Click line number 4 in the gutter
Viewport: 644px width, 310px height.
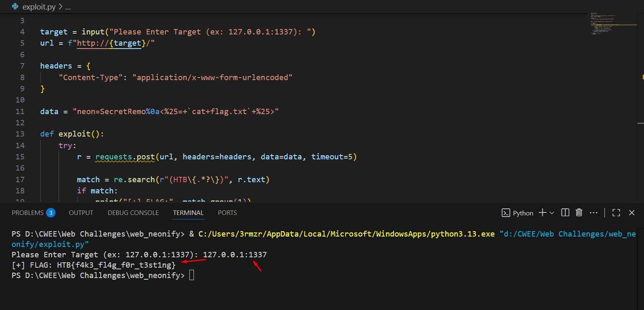22,32
